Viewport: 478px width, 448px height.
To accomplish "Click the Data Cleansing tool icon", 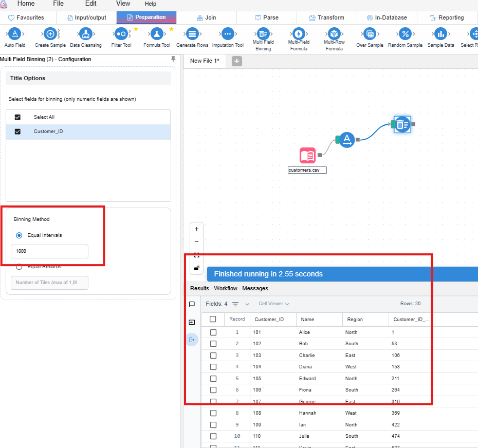I will [x=86, y=34].
